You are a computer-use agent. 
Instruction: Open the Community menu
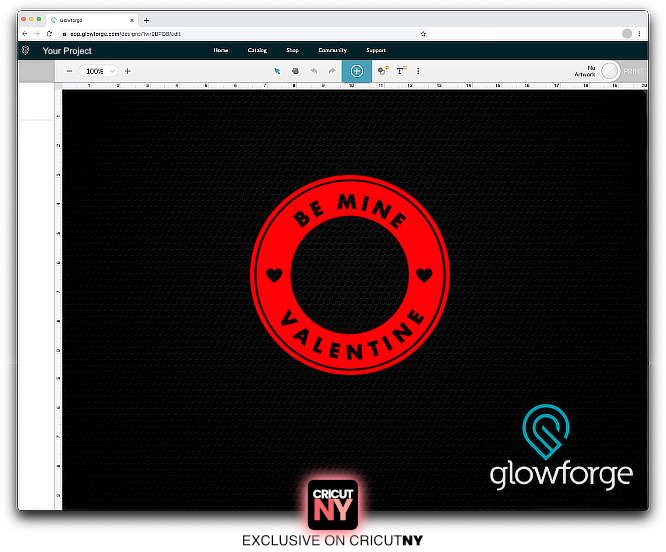[x=333, y=50]
